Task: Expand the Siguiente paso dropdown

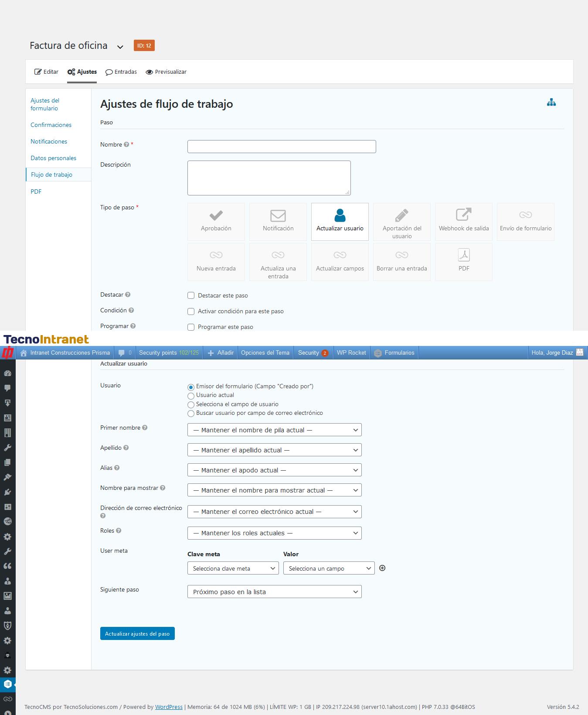Action: tap(274, 592)
